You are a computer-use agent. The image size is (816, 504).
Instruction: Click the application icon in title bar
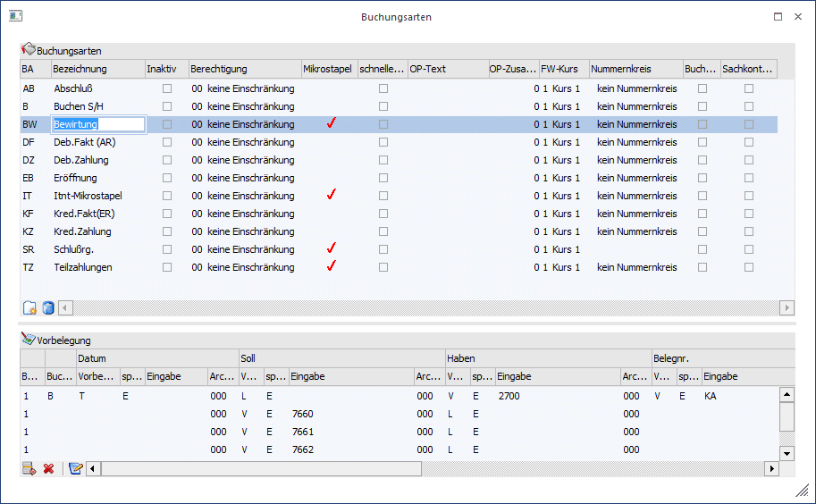pos(15,16)
